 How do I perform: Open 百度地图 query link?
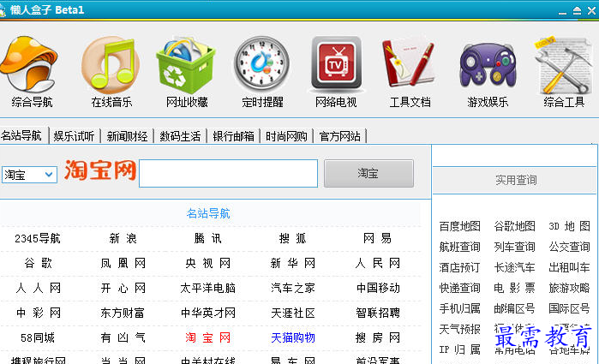459,226
